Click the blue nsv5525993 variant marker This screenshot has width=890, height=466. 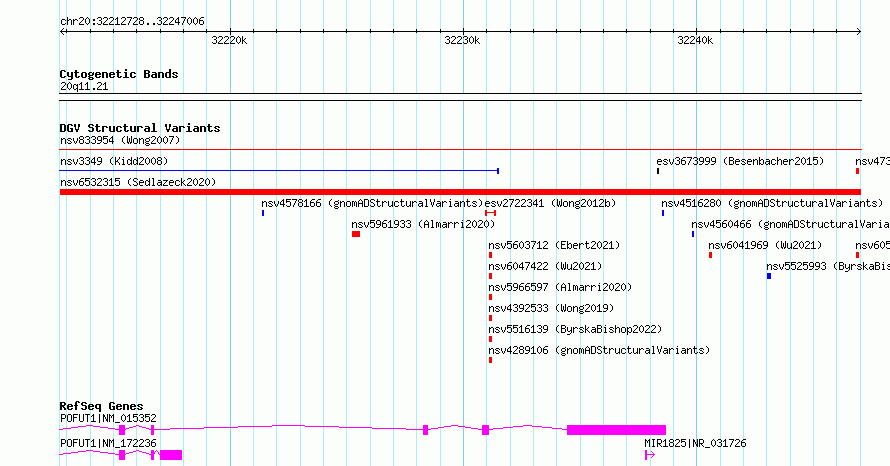tap(769, 276)
